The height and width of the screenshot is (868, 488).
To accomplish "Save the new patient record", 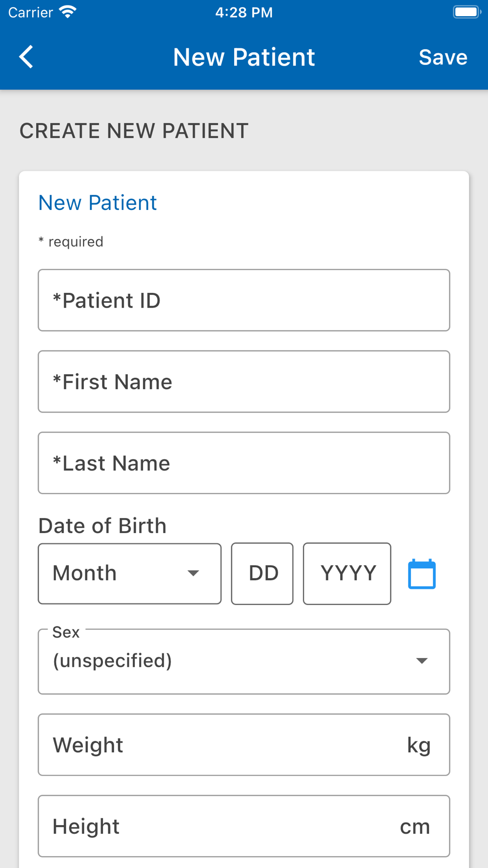I will [x=443, y=57].
